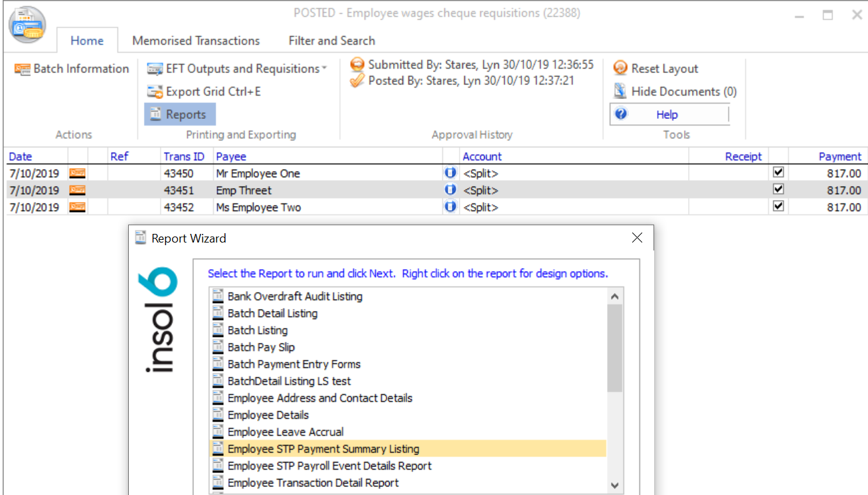Open the Memorised Transactions tab
The width and height of the screenshot is (868, 495).
196,41
